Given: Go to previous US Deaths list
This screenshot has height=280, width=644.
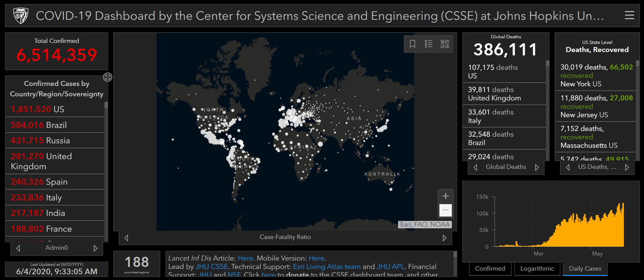Looking at the screenshot, I should pos(568,167).
